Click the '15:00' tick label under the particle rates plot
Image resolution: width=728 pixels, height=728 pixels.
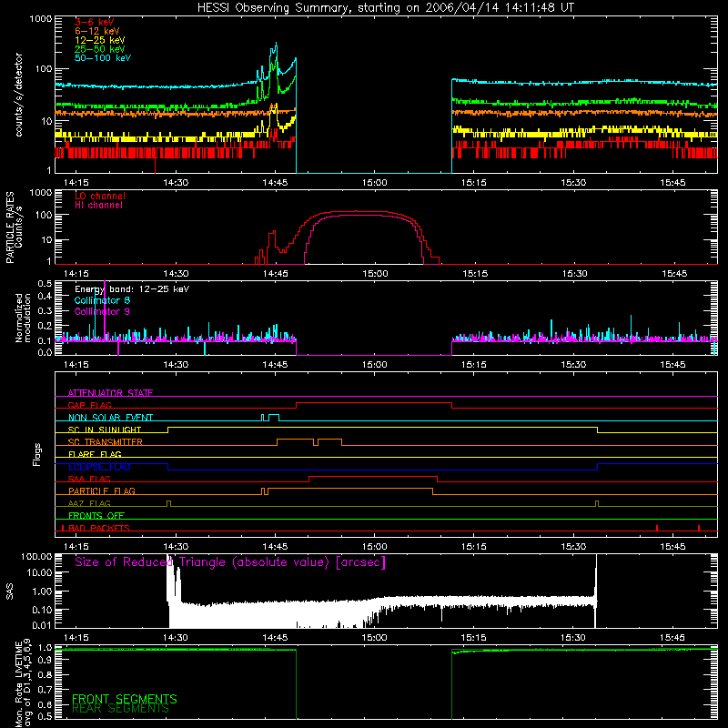pos(375,274)
